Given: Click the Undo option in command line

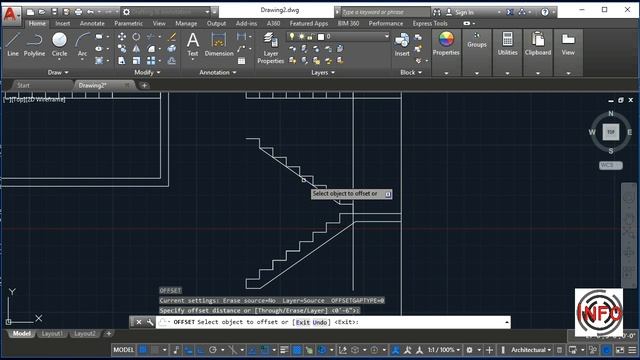Looking at the screenshot, I should 320,322.
